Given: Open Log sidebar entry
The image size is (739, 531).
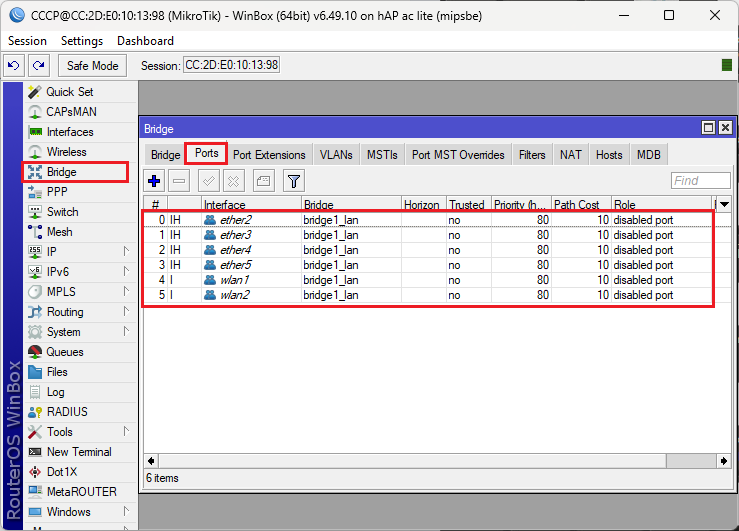Looking at the screenshot, I should [x=80, y=392].
